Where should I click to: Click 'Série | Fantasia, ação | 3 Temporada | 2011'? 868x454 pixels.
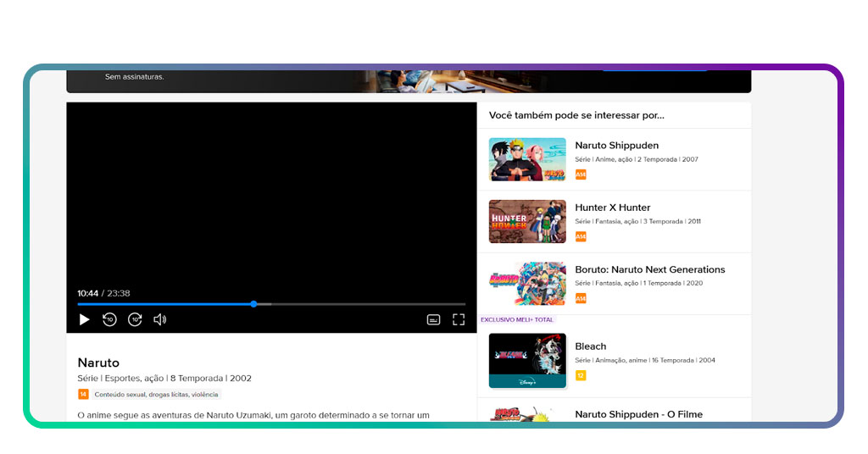pos(637,221)
